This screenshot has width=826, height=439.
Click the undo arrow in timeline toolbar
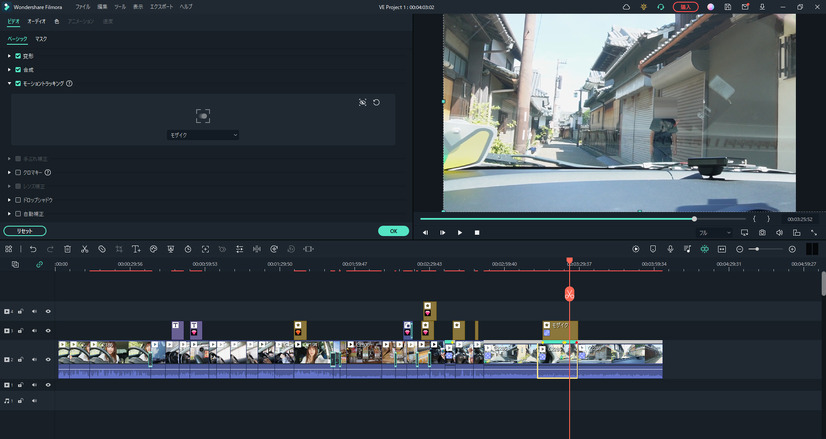tap(33, 249)
